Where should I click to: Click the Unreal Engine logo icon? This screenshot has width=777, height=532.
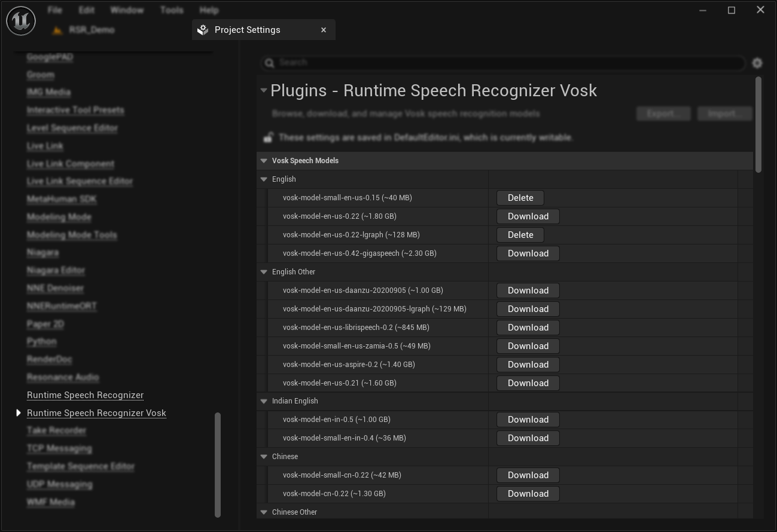click(21, 20)
